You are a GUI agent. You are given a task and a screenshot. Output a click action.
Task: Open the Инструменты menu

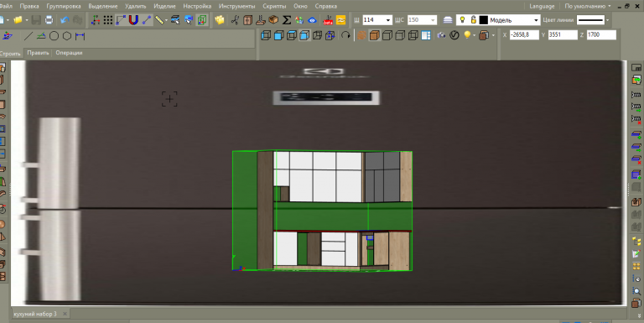pos(237,6)
